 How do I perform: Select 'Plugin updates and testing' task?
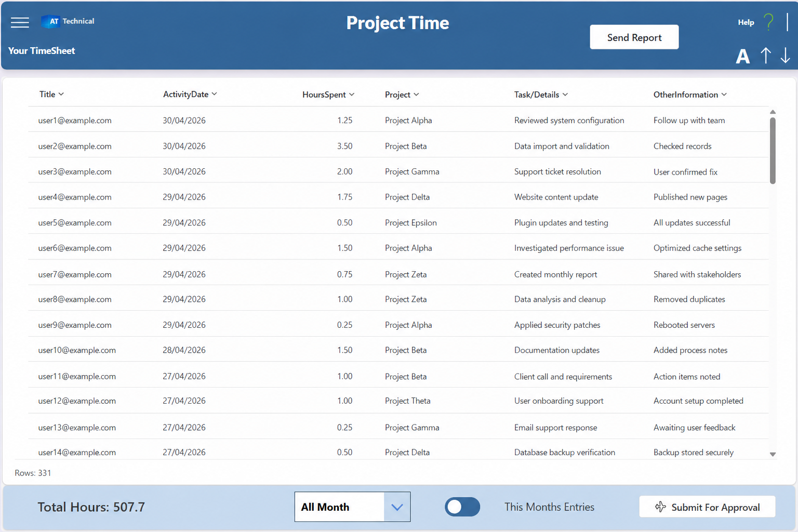(561, 222)
